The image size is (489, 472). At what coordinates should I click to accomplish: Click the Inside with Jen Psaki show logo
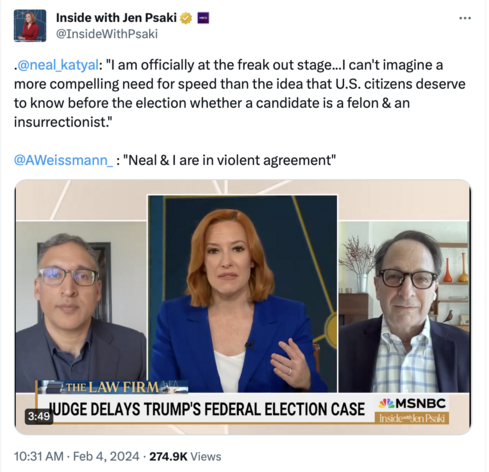412,418
